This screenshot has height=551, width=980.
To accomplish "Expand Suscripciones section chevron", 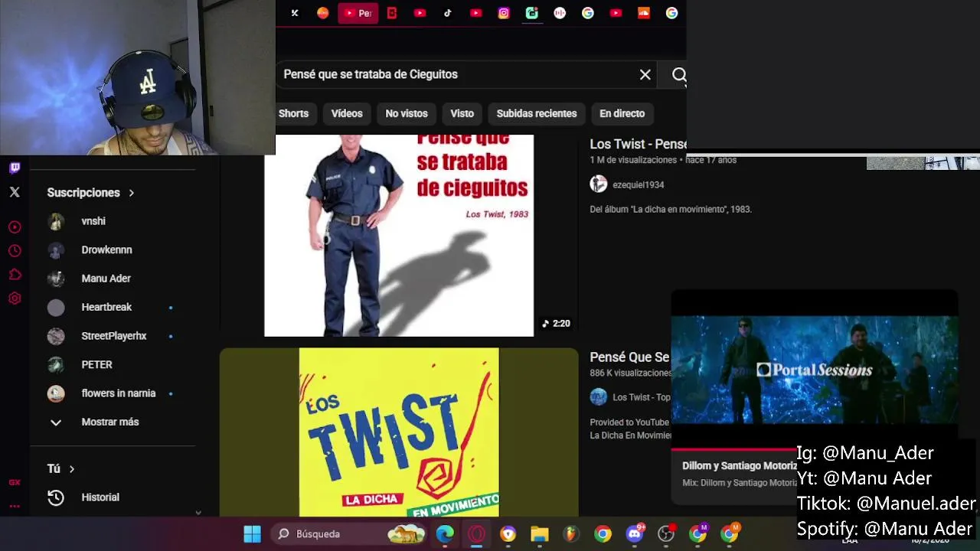I will point(131,193).
